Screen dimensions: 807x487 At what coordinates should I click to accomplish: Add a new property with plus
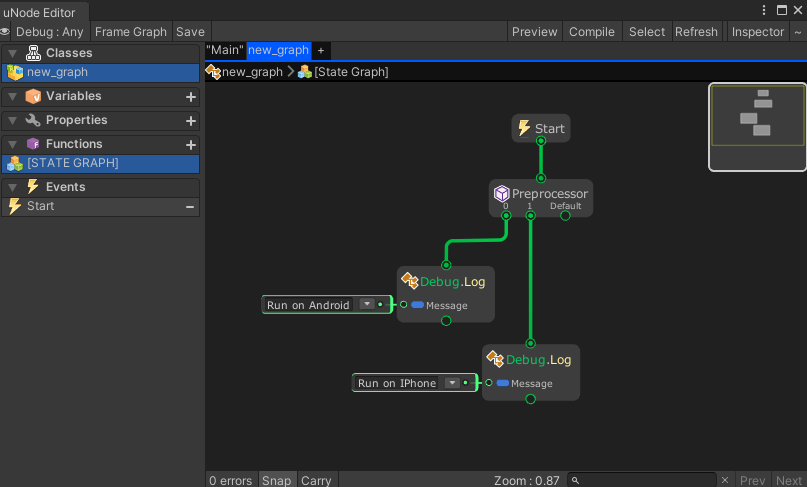[190, 121]
